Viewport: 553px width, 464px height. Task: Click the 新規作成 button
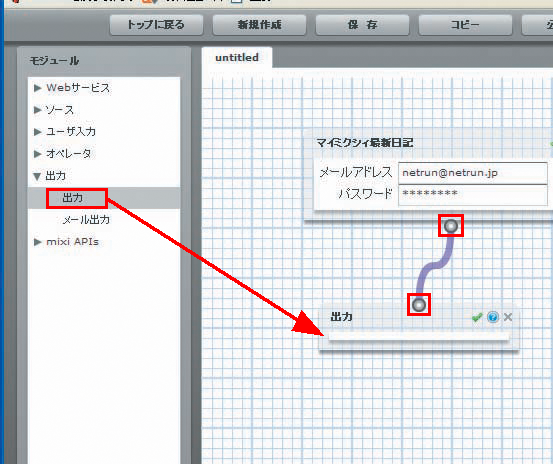pyautogui.click(x=259, y=25)
